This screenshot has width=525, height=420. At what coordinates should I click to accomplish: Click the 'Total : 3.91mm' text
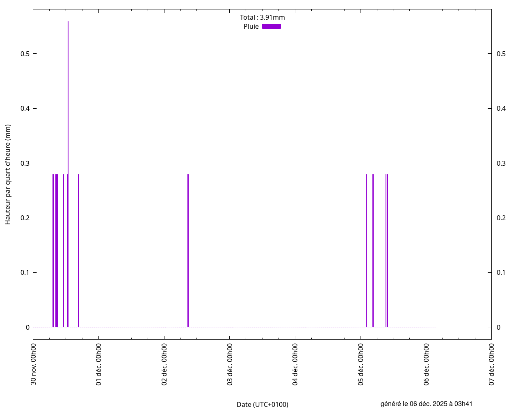pyautogui.click(x=262, y=17)
